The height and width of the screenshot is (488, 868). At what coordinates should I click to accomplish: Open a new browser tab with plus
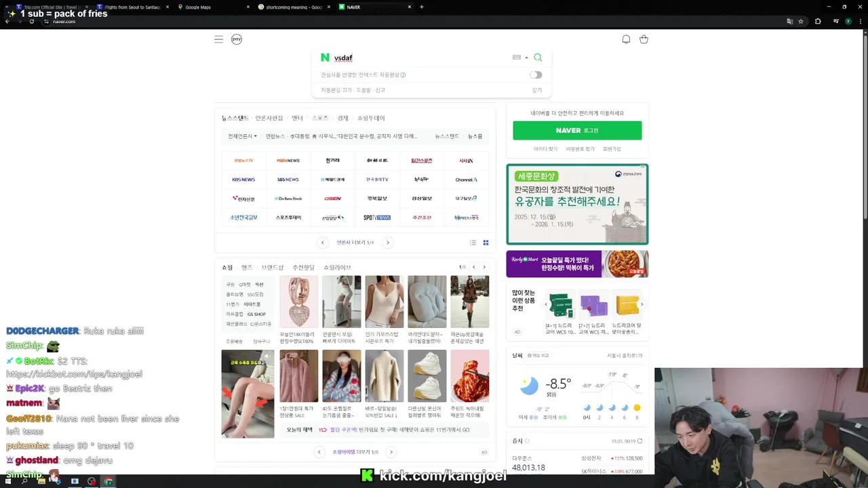(x=422, y=7)
